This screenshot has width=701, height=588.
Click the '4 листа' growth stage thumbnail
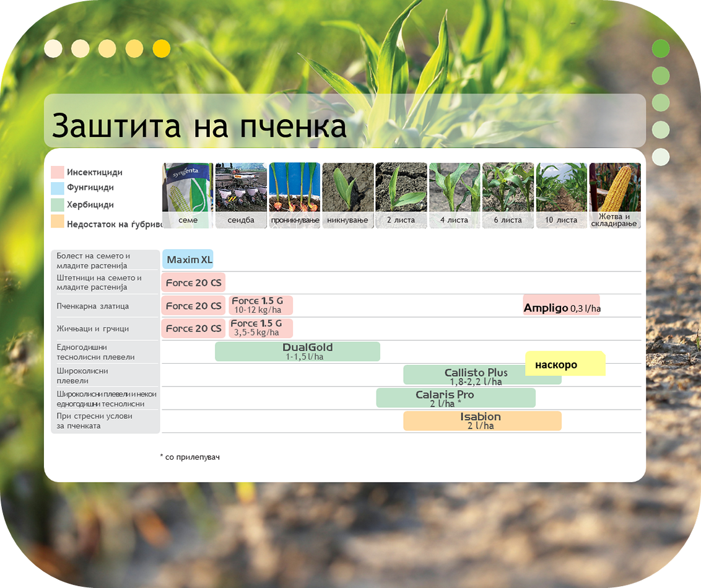point(455,195)
